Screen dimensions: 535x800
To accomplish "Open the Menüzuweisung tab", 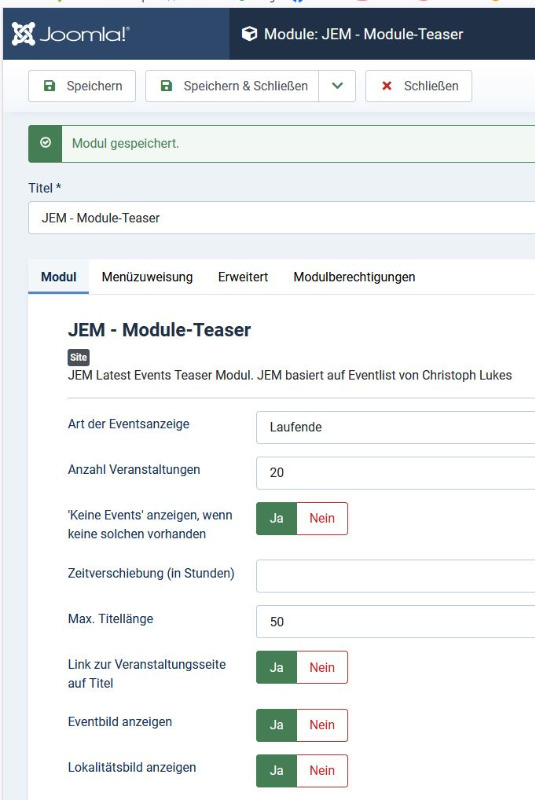I will click(147, 277).
